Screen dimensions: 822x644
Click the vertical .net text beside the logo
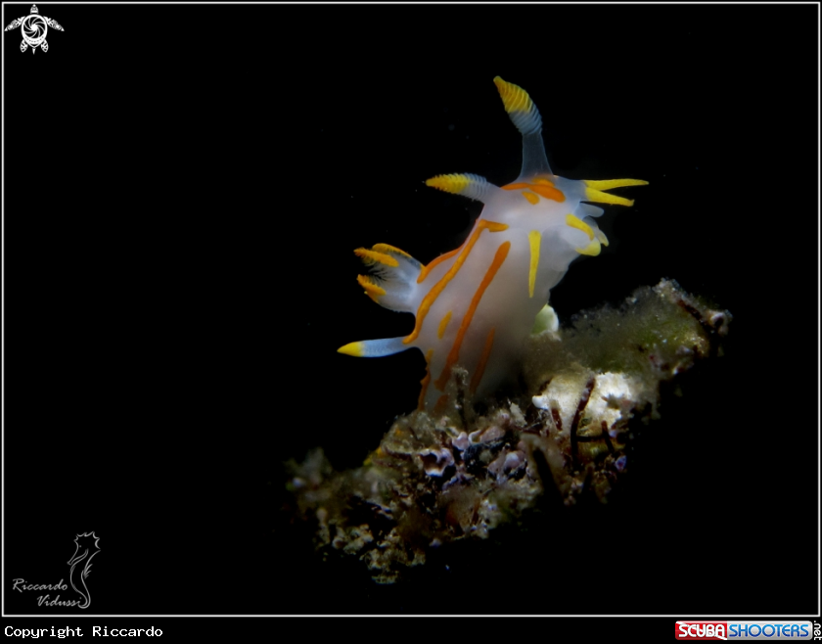coord(817,631)
